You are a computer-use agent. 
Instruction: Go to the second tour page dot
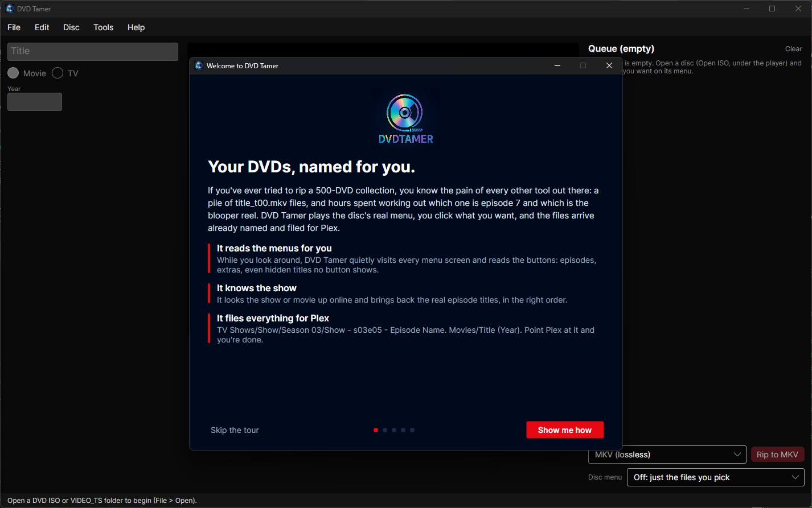pos(385,430)
